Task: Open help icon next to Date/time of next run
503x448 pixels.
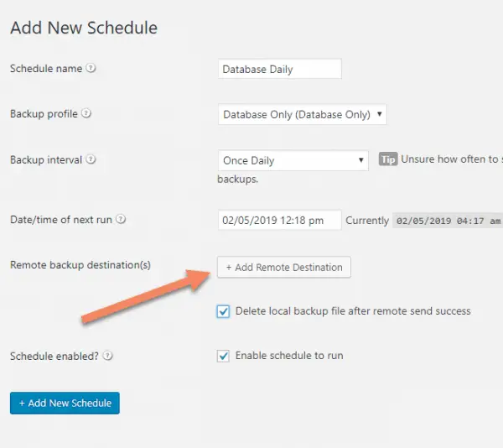Action: pos(121,219)
